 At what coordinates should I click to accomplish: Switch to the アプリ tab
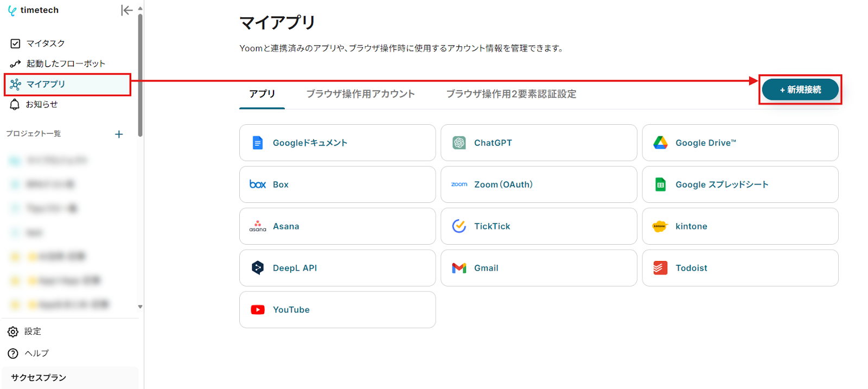click(262, 94)
